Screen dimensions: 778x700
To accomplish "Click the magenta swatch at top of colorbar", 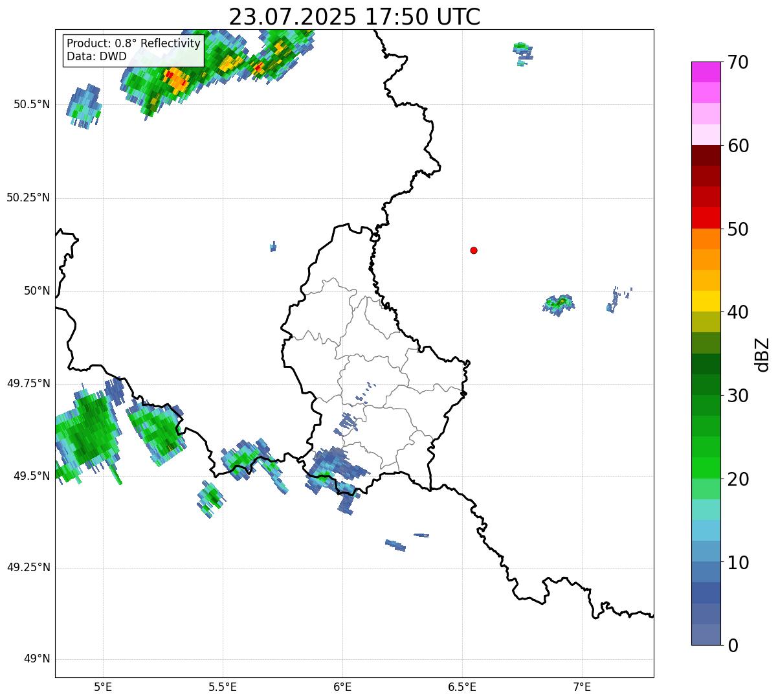I will (706, 72).
